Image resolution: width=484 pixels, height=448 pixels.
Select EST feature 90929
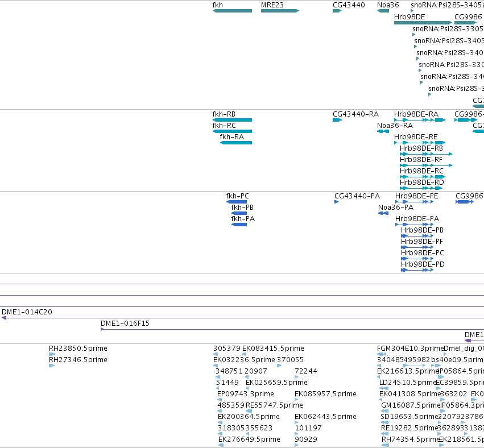[x=296, y=446]
